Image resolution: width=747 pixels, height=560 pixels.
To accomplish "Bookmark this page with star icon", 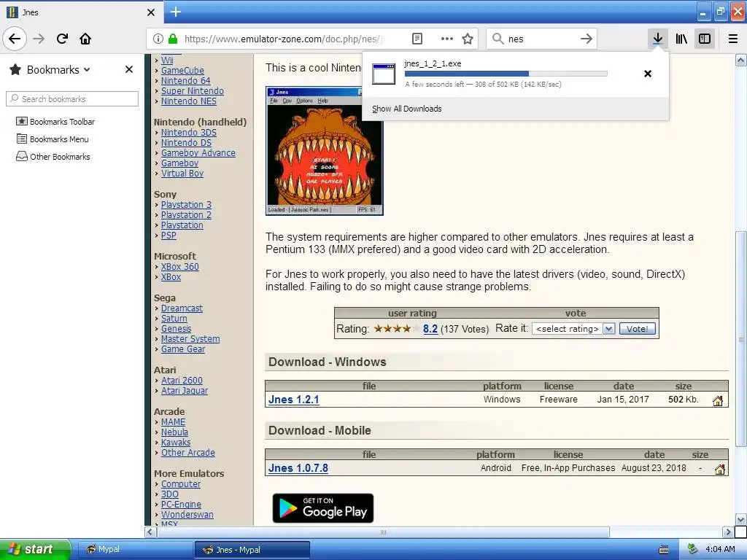I will 468,39.
